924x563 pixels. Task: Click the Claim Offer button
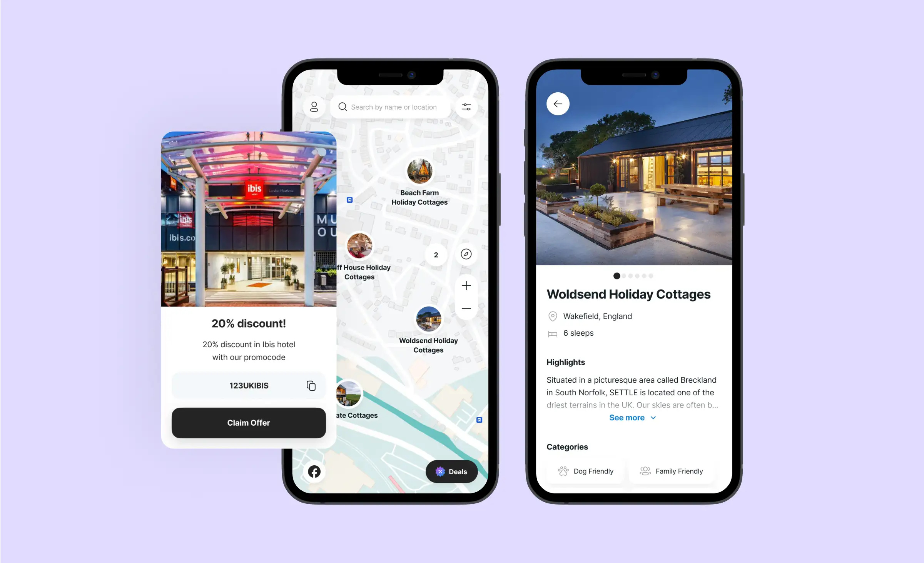coord(249,423)
